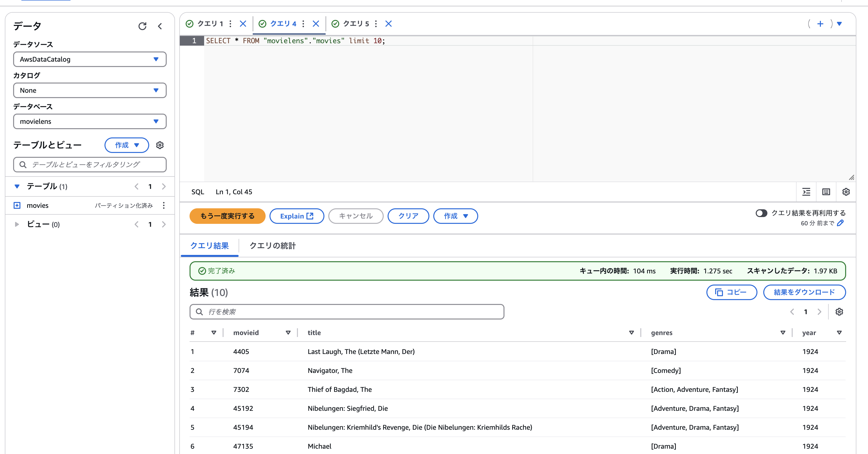This screenshot has height=454, width=868.
Task: Focus the 行を検索 search field
Action: coord(347,312)
